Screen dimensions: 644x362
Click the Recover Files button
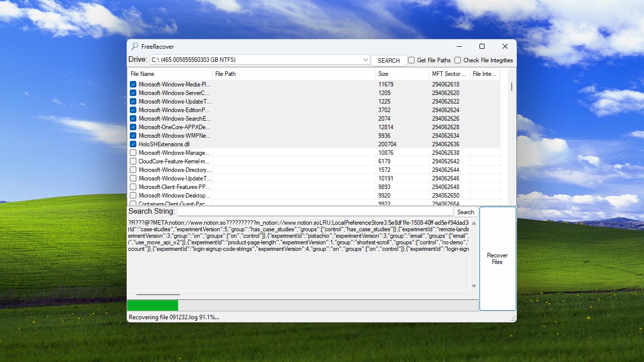497,258
